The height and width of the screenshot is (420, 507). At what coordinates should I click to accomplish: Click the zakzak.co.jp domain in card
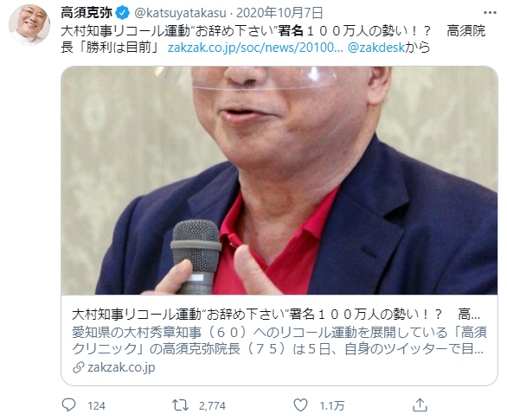(x=121, y=367)
